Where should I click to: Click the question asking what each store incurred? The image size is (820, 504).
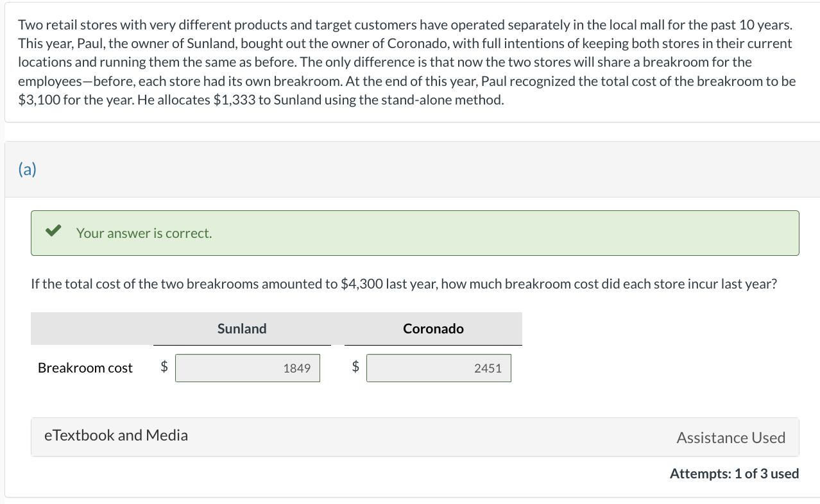(x=404, y=284)
